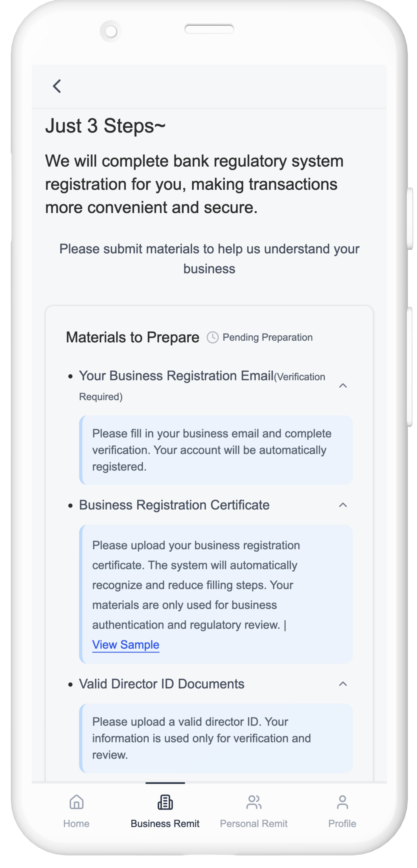Click the Valid Director ID Documents heading
This screenshot has height=868, width=417.
[x=161, y=684]
